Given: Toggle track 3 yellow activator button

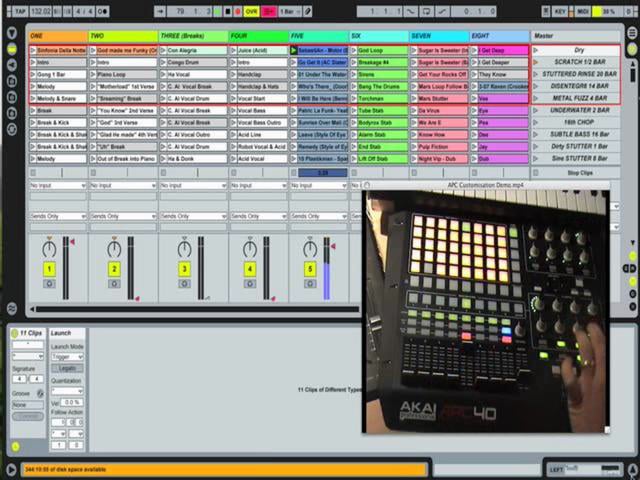Looking at the screenshot, I should 184,269.
